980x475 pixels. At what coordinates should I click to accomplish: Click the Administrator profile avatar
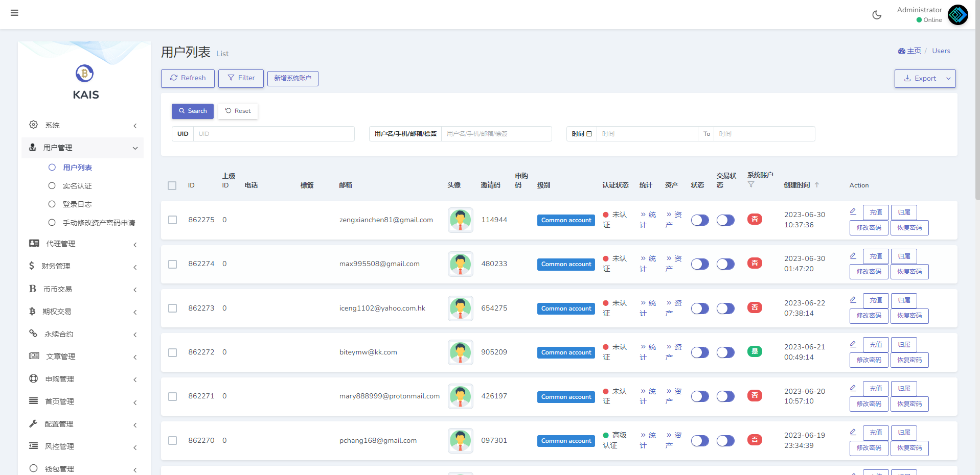coord(958,15)
